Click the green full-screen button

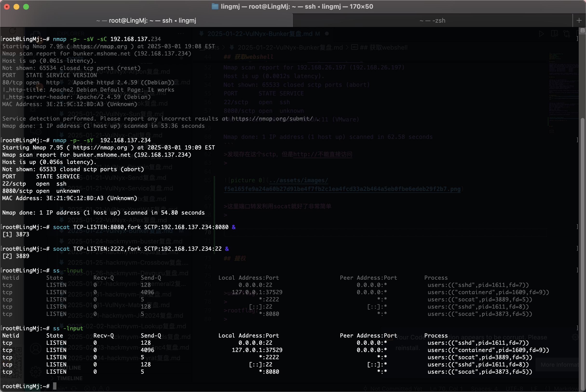(26, 7)
